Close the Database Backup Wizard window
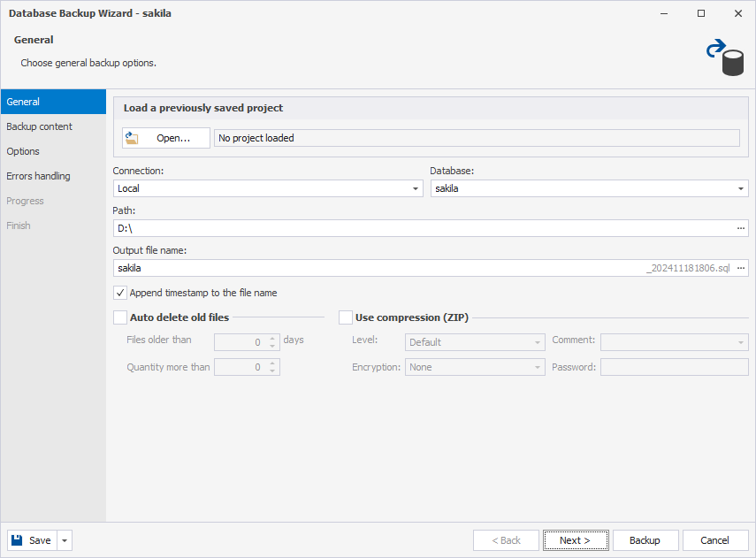 click(x=738, y=13)
